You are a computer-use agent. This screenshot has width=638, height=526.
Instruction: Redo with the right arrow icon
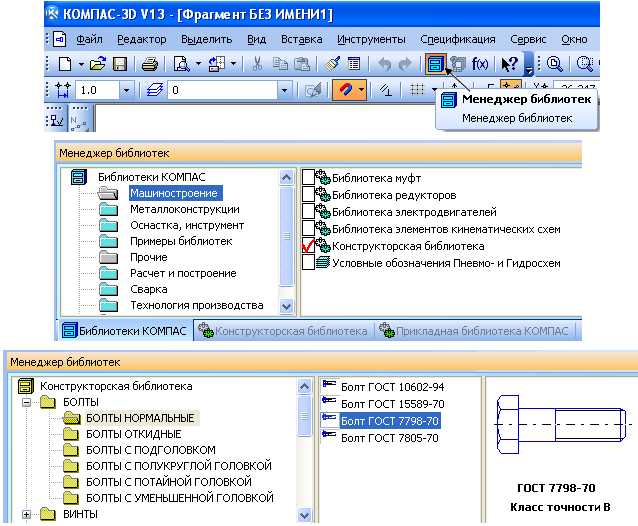pyautogui.click(x=405, y=64)
